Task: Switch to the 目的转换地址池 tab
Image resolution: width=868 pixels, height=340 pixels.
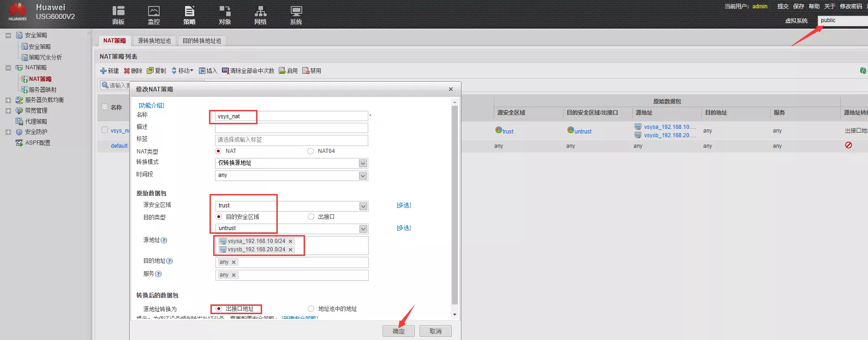Action: [x=202, y=41]
